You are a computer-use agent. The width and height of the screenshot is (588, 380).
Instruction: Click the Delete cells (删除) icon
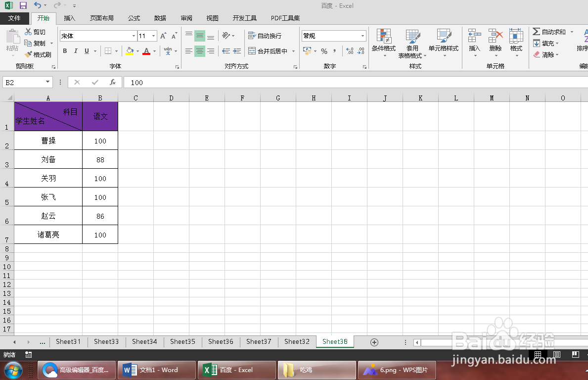coord(496,36)
